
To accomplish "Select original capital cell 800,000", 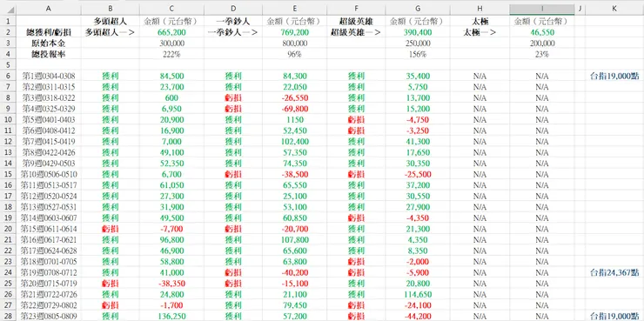I will coord(295,43).
